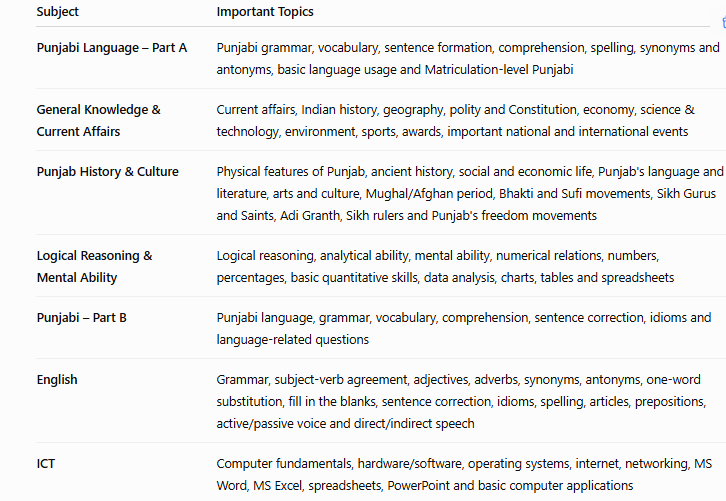Click topics text starting with Punjabi language, grammar
Image resolution: width=726 pixels, height=501 pixels.
[x=463, y=328]
